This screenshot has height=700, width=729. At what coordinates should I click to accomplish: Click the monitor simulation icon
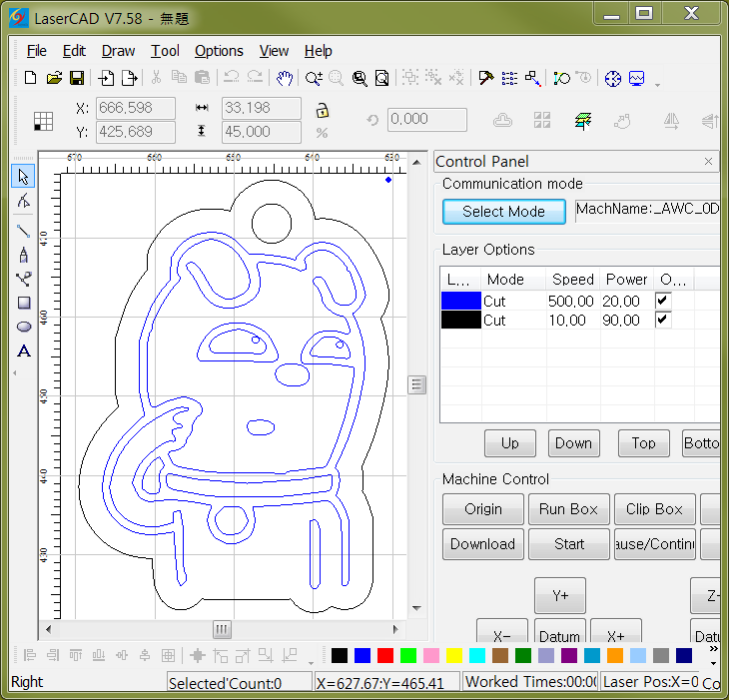point(636,78)
